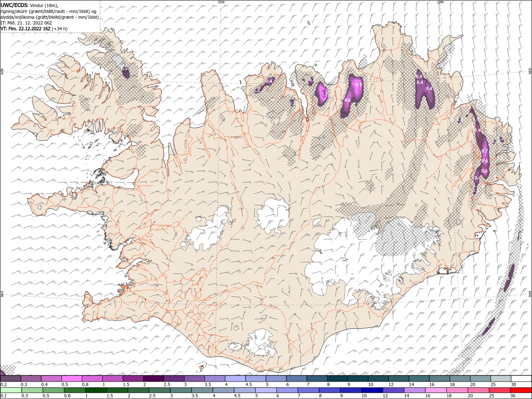Pick the deep blue rain swatch between 10 and 12
The height and width of the screenshot is (399, 532).
[x=372, y=390]
